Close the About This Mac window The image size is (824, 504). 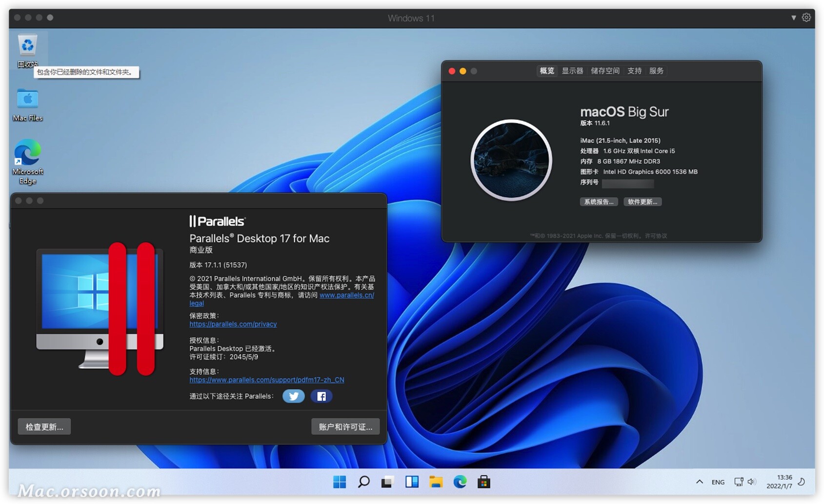tap(452, 71)
